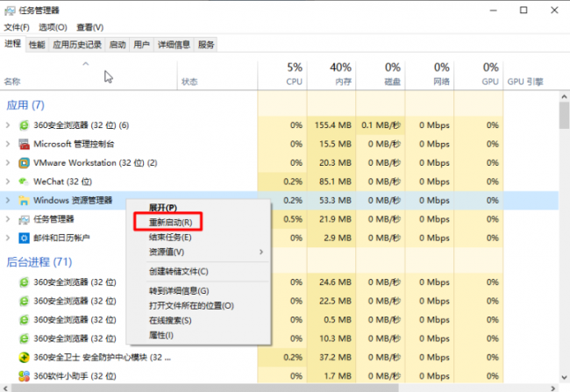Click the icon of 360安全浏览器 using 10.3 MB
Image resolution: width=570 pixels, height=392 pixels.
(x=24, y=339)
